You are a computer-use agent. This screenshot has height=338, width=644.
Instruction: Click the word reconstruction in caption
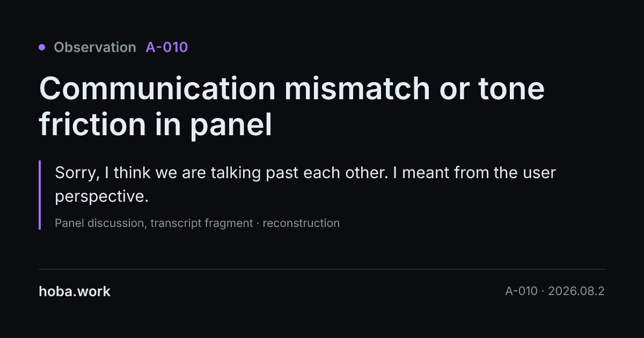301,223
